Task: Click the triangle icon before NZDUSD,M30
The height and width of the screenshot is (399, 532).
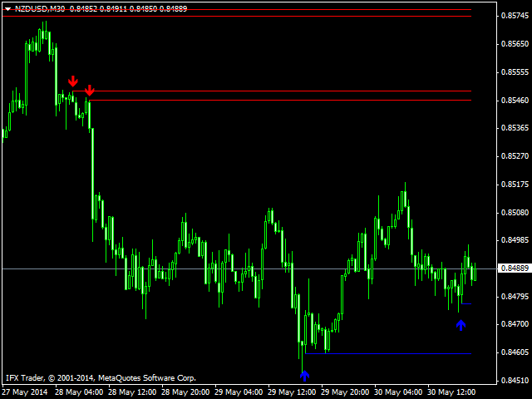Action: pos(7,9)
